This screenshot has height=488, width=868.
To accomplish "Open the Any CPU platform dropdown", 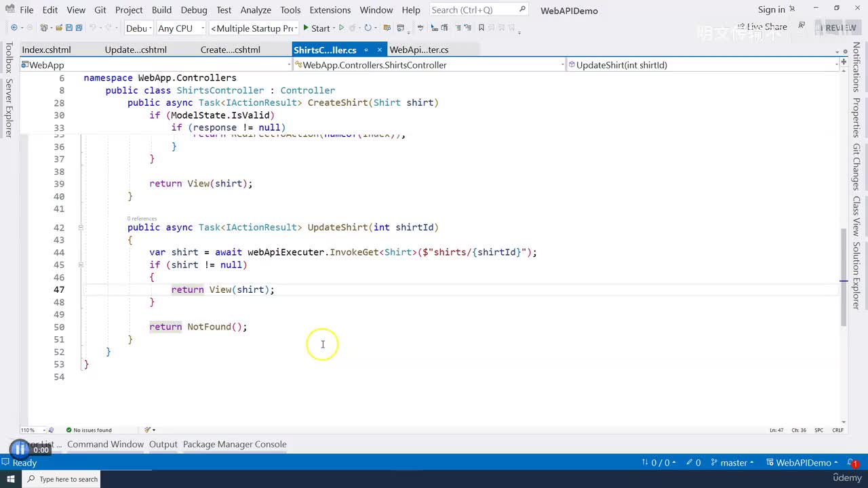I will [180, 28].
